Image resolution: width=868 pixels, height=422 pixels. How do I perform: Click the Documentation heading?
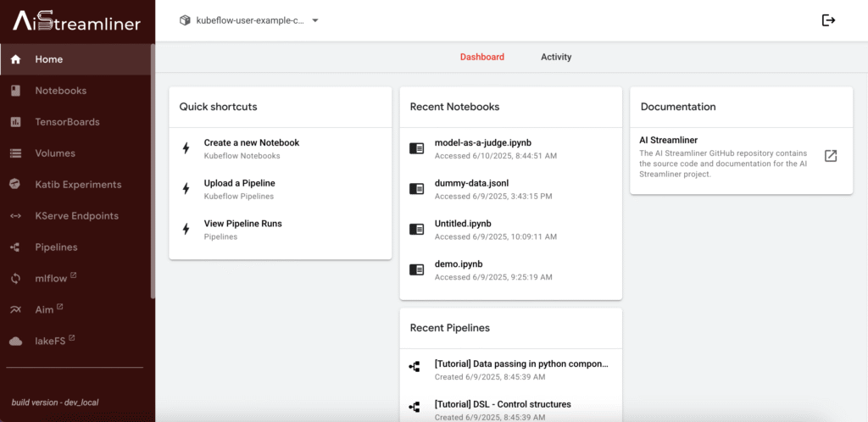[678, 107]
